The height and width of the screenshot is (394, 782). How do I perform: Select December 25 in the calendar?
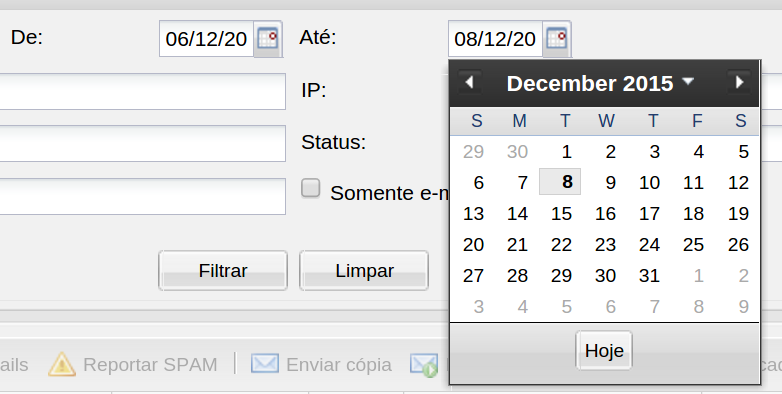(693, 244)
